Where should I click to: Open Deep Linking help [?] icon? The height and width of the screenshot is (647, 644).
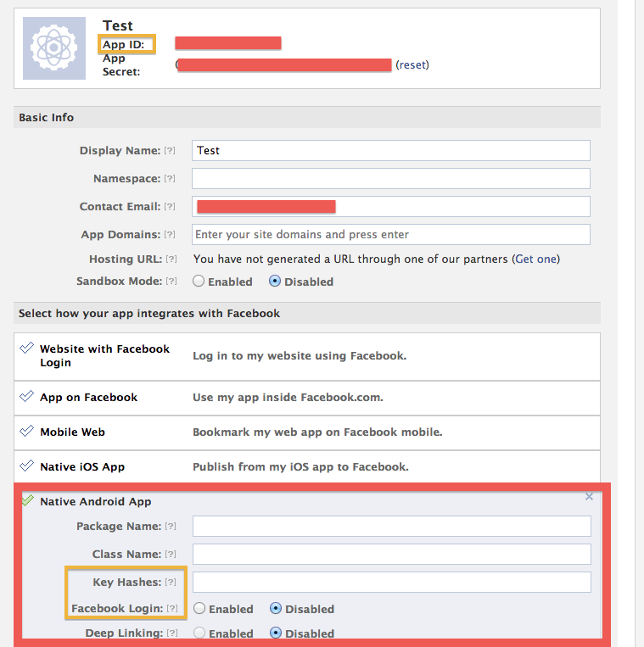pyautogui.click(x=172, y=633)
